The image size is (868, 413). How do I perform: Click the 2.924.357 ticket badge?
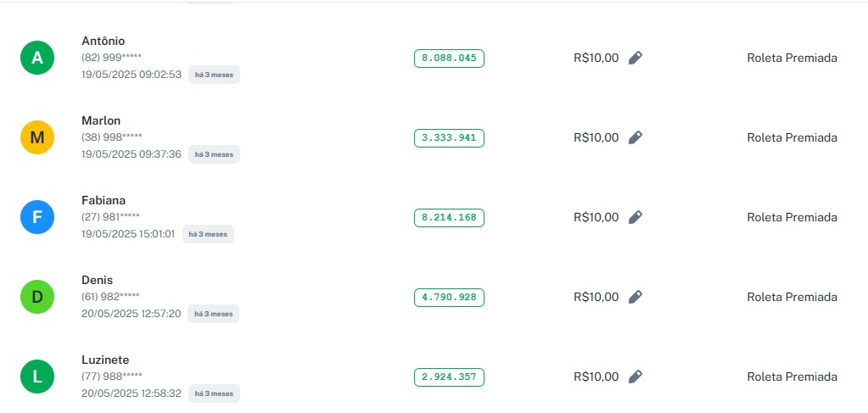pyautogui.click(x=449, y=377)
